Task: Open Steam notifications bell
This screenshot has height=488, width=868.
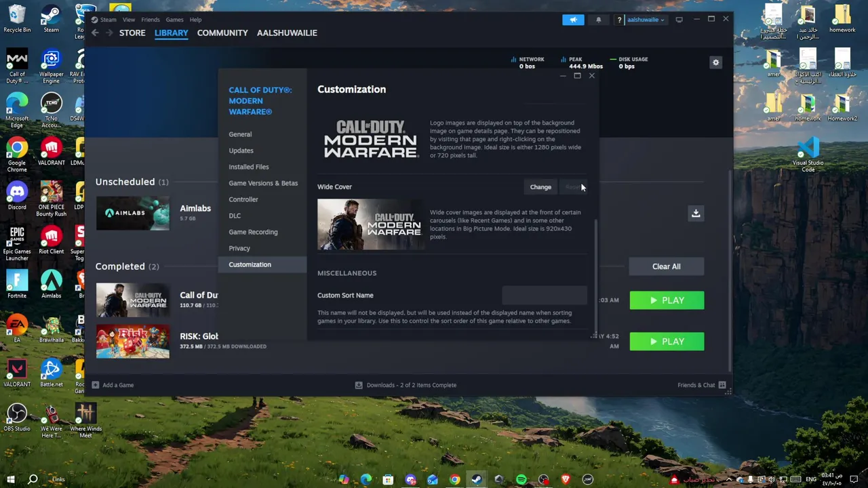Action: pos(598,20)
